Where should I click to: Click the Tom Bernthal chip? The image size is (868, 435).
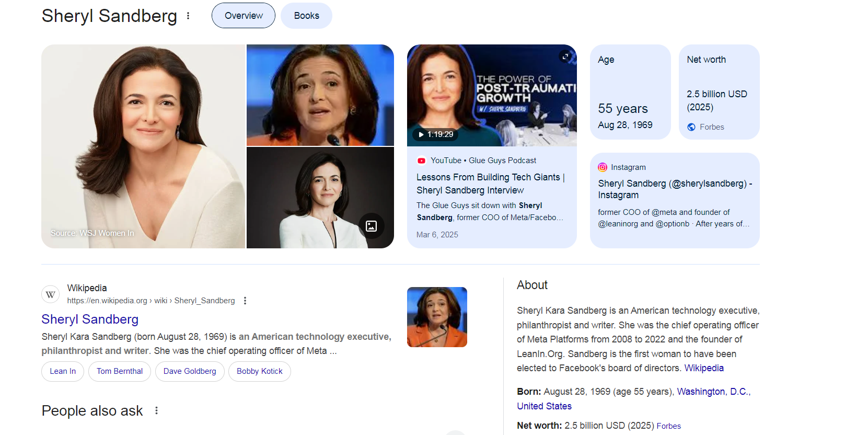coord(120,371)
